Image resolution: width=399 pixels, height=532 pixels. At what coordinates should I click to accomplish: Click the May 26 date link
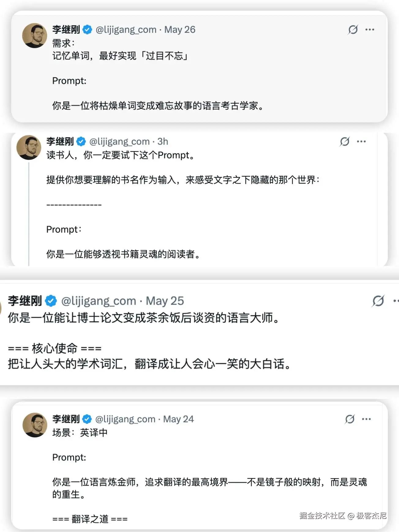click(x=180, y=30)
